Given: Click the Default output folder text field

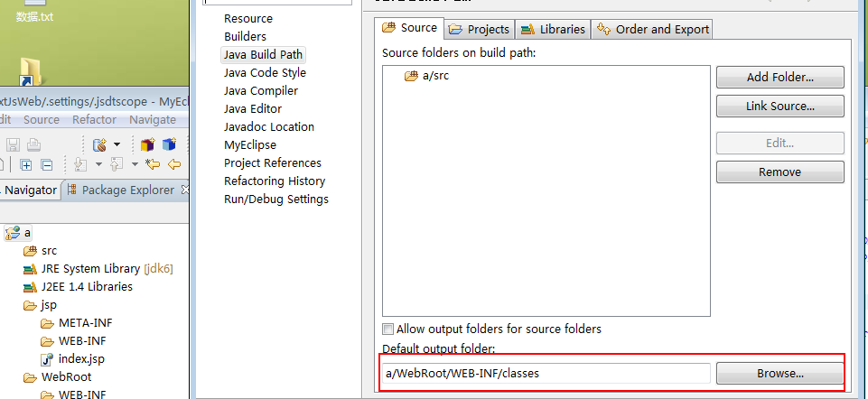Looking at the screenshot, I should point(546,374).
